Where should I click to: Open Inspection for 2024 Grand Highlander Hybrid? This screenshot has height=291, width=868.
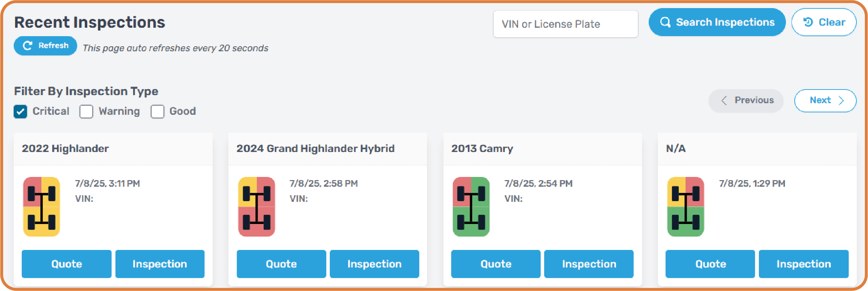coord(374,264)
